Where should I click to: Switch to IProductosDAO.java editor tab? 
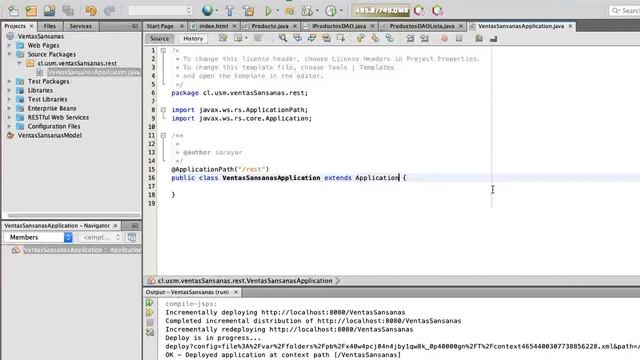pos(339,26)
